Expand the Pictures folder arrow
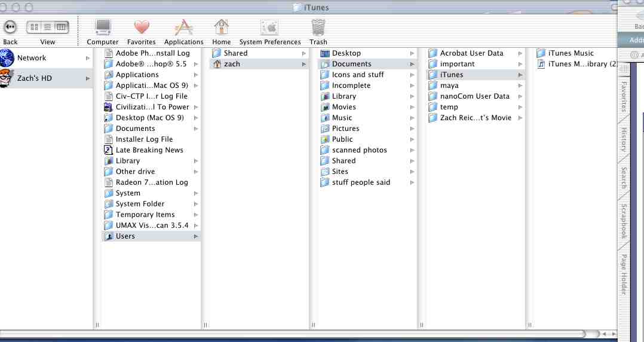 [412, 129]
